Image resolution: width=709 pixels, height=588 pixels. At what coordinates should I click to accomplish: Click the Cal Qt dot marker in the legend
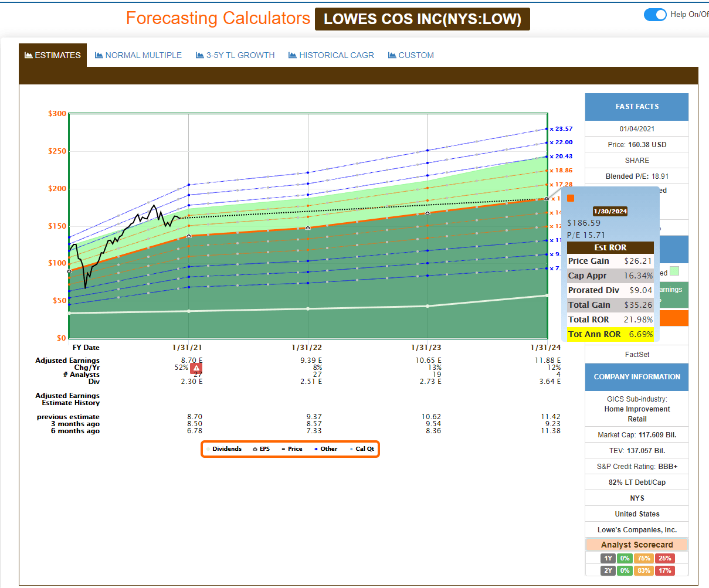pos(351,448)
